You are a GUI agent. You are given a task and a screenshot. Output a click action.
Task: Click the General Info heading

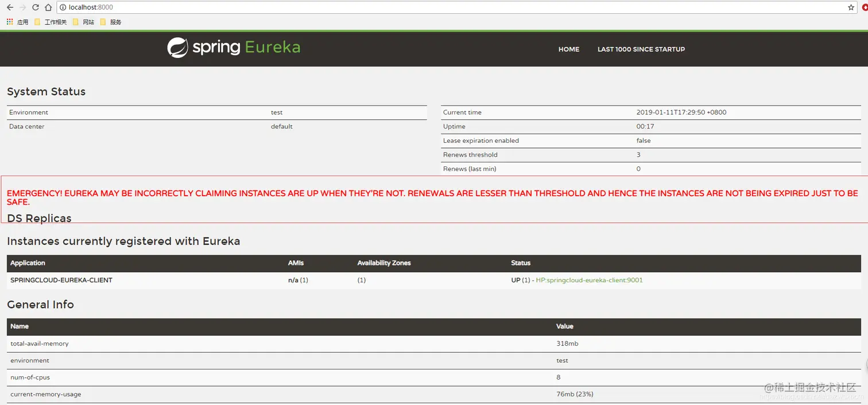40,305
